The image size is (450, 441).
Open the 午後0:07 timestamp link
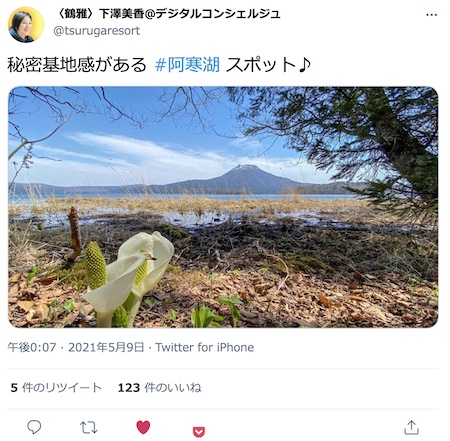[32, 347]
